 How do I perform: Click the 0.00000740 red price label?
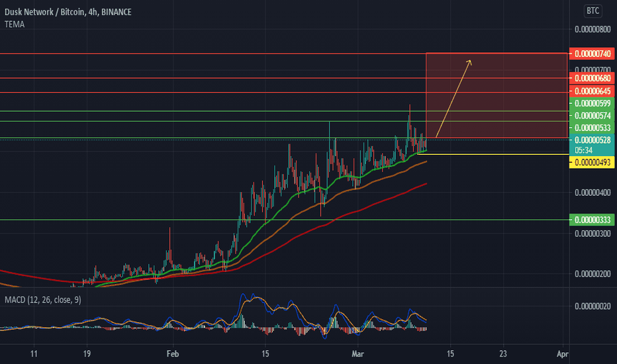[x=592, y=54]
